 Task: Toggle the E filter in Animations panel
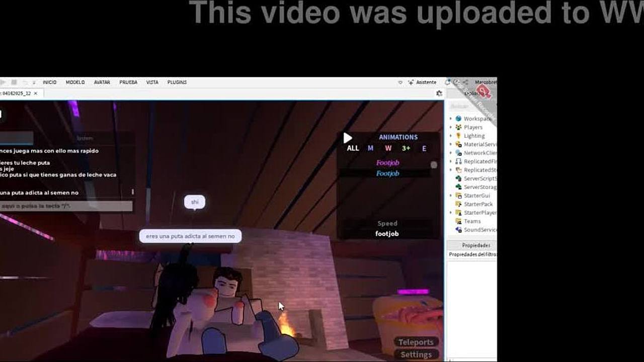(x=424, y=148)
